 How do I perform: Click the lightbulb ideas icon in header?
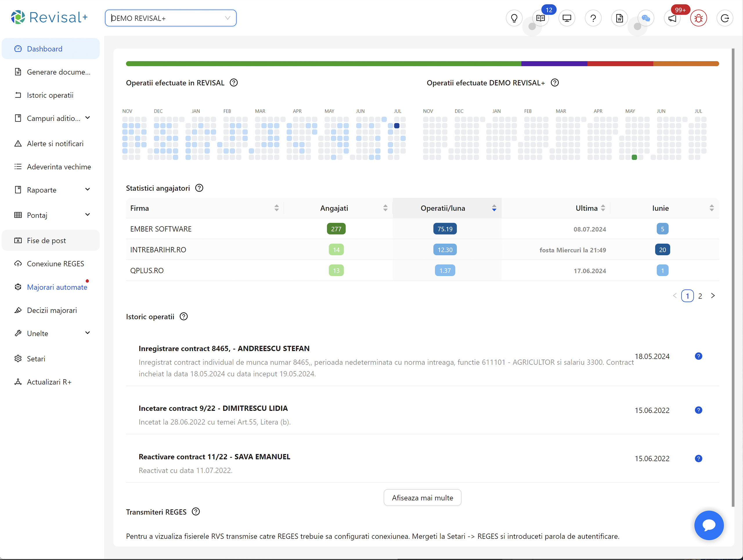coord(514,18)
